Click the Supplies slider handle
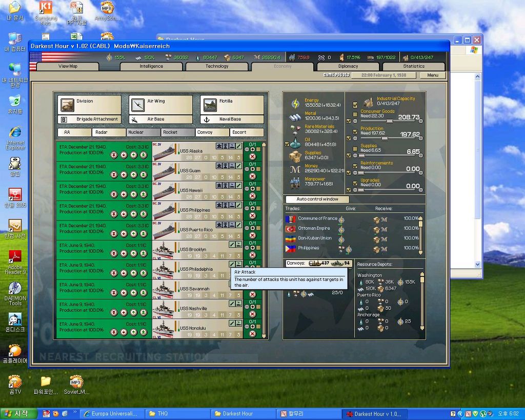Screen dimensions: 525x420 tap(361, 155)
